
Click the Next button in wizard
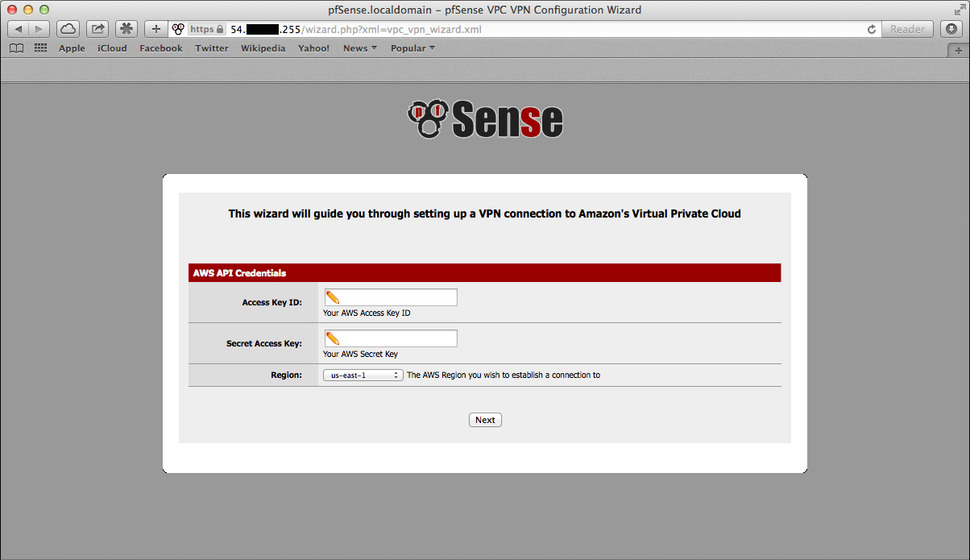click(x=485, y=420)
